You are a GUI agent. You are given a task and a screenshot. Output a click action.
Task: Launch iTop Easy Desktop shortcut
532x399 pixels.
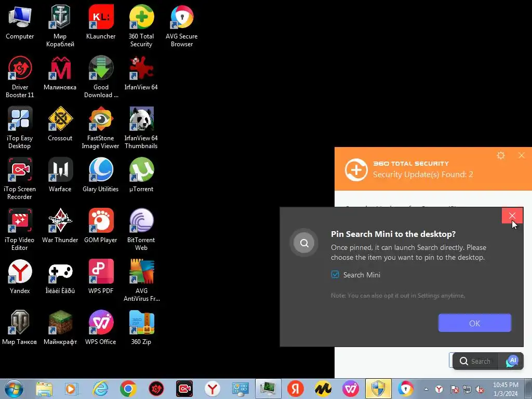20,128
